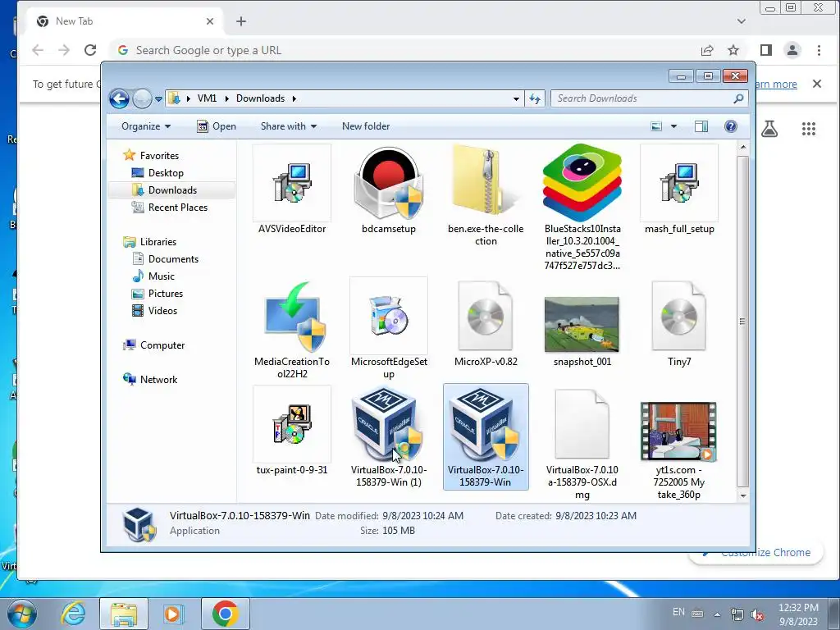This screenshot has height=630, width=840.
Task: Dismiss the Chrome info bar
Action: coord(816,84)
